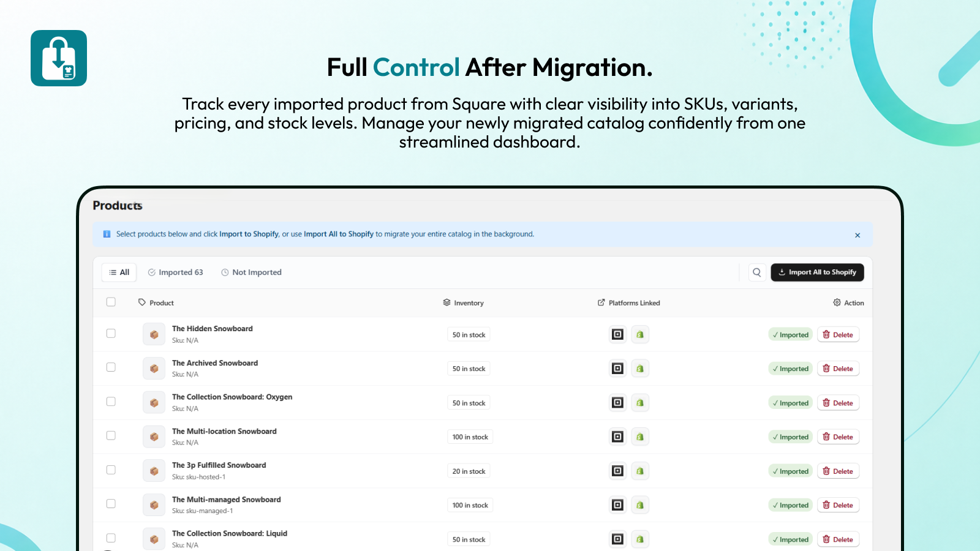The image size is (980, 551).
Task: Dismiss the info banner with X
Action: [x=858, y=235]
